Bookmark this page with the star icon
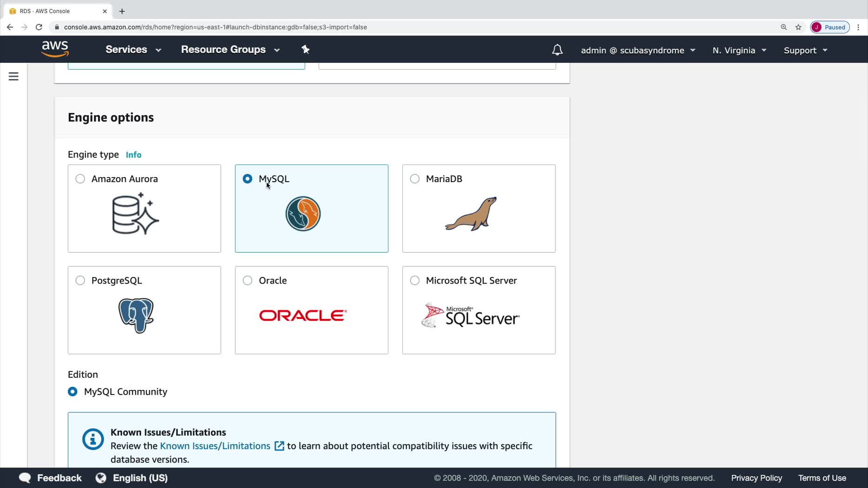 pos(798,27)
